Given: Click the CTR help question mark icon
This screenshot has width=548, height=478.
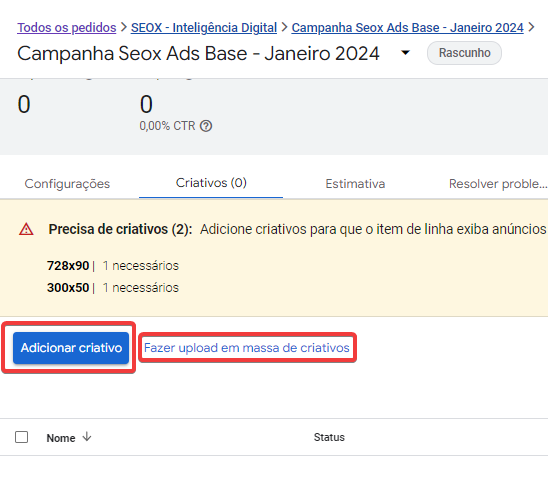Looking at the screenshot, I should [x=206, y=126].
